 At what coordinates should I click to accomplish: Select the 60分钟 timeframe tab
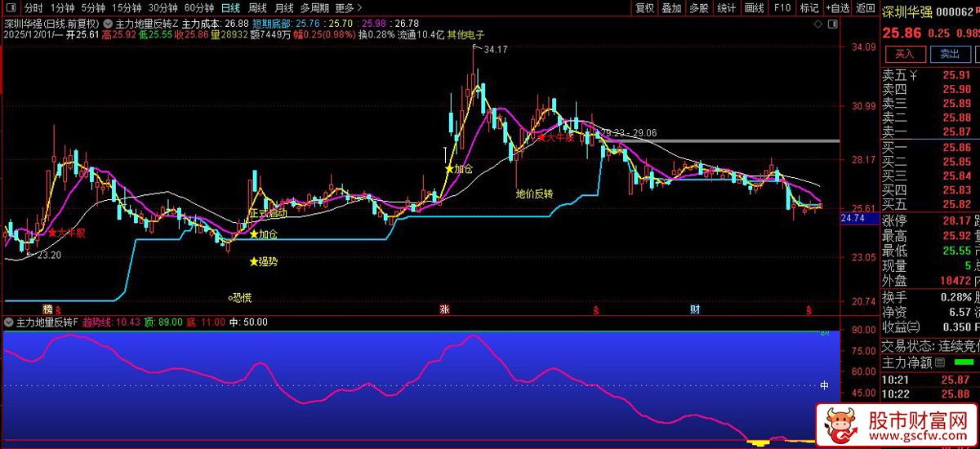click(199, 8)
